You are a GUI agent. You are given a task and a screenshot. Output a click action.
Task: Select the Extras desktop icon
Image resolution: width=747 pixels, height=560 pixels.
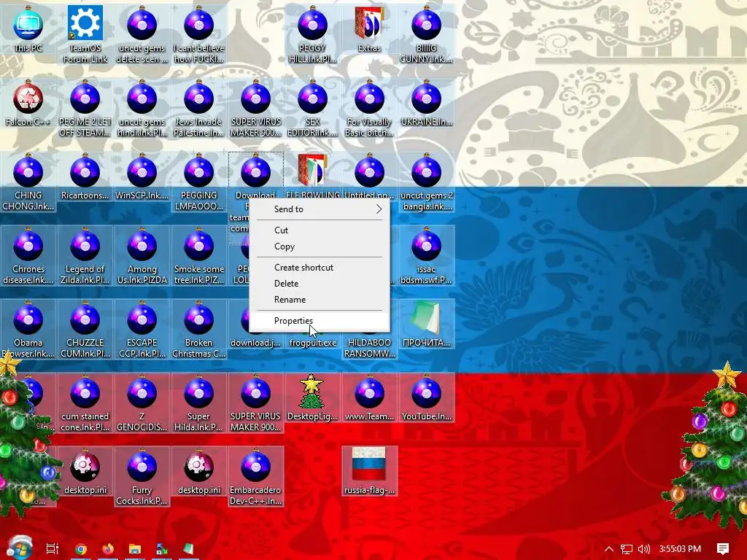click(369, 29)
